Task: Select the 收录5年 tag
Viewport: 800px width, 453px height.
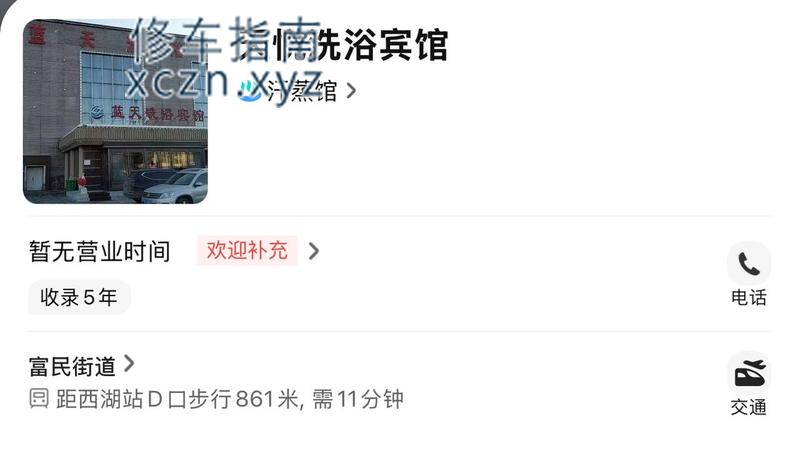Action: pyautogui.click(x=79, y=297)
